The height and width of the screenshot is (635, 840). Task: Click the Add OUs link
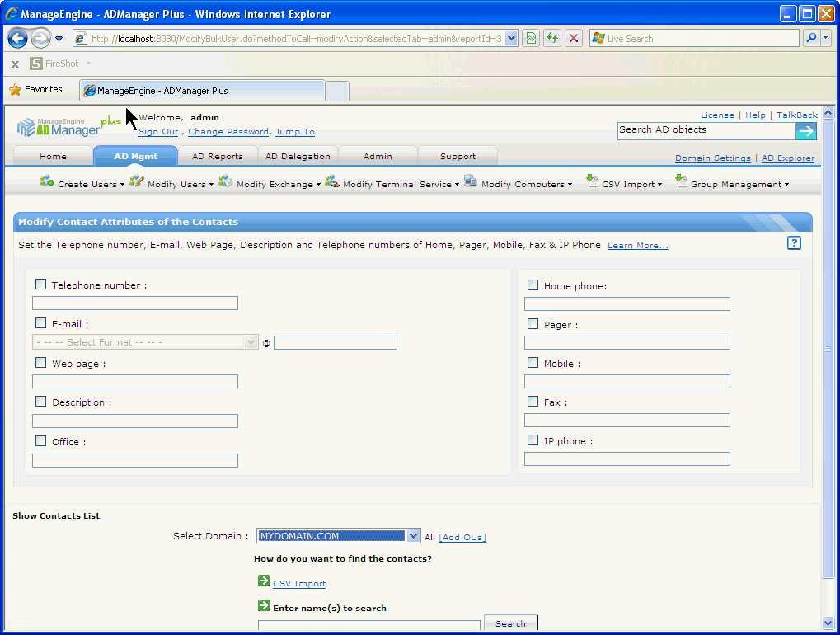462,537
